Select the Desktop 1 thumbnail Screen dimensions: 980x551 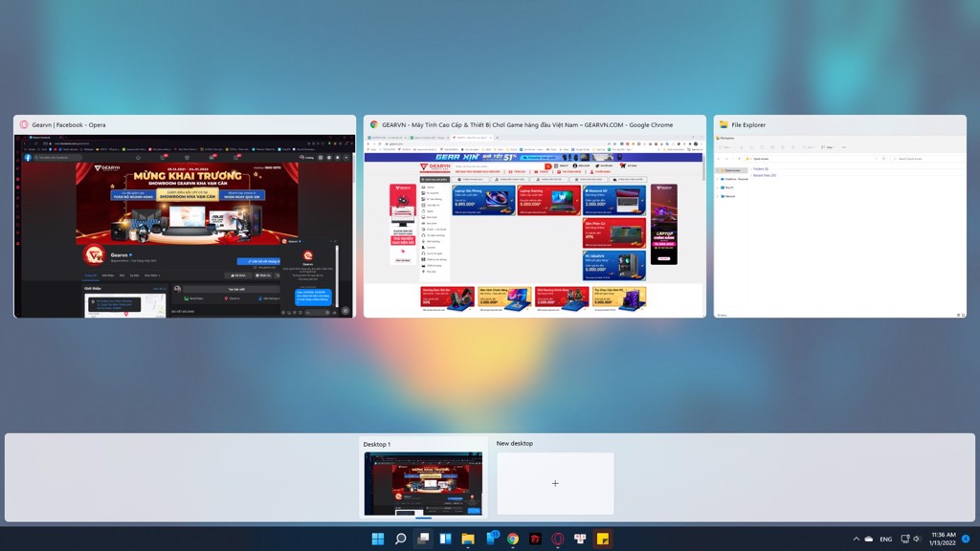click(x=423, y=483)
